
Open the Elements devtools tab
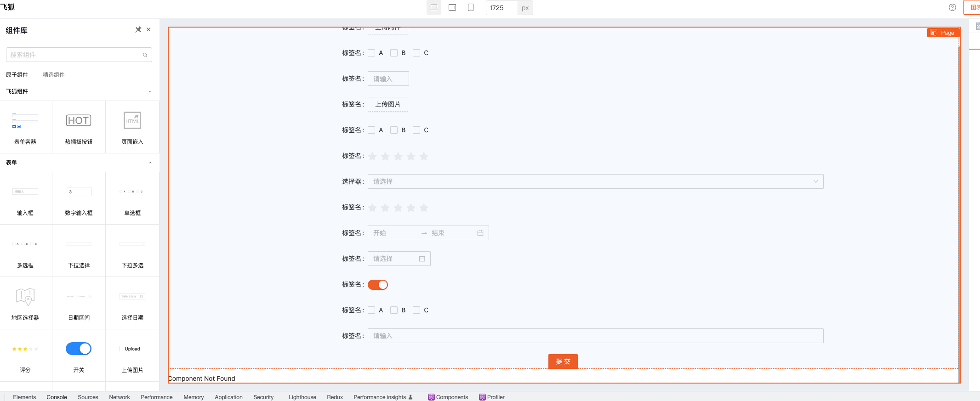(x=24, y=397)
